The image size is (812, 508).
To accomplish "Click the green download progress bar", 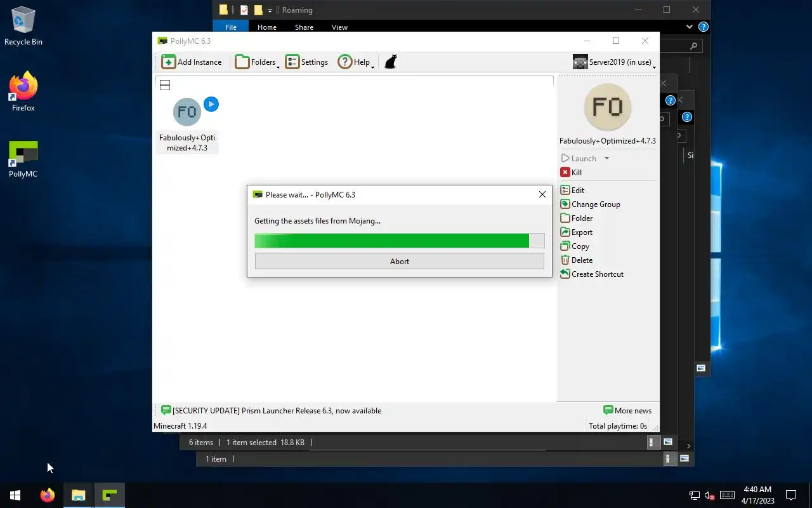I will pyautogui.click(x=400, y=240).
